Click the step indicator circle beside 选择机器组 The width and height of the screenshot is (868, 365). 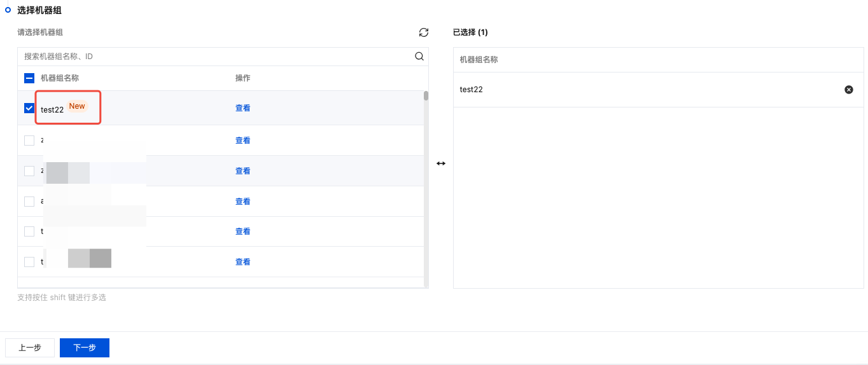8,10
